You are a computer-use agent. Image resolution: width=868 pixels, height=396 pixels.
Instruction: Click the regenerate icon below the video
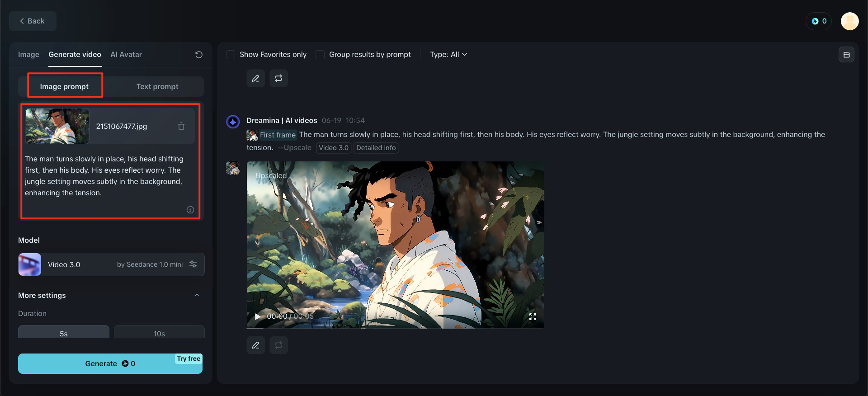tap(278, 345)
